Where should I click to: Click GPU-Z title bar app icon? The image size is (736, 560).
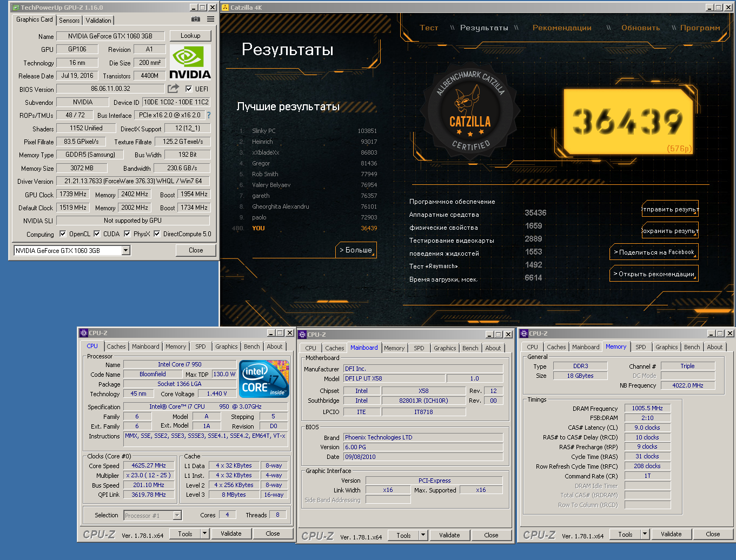pyautogui.click(x=15, y=8)
